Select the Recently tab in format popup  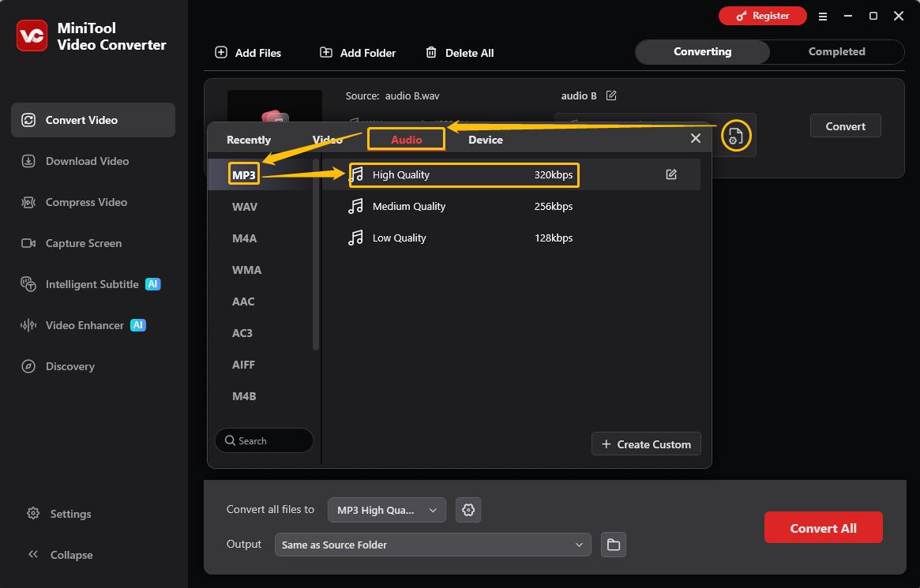pyautogui.click(x=249, y=140)
